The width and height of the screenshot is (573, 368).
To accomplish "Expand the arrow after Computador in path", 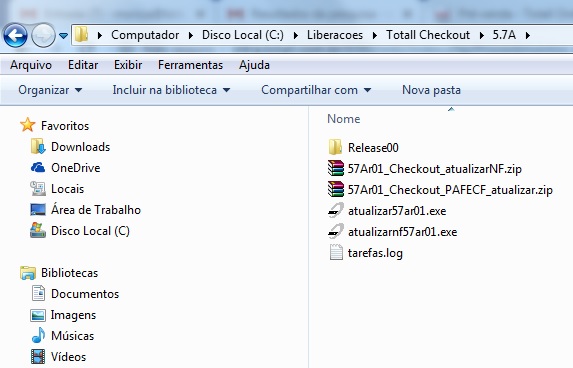I will [191, 35].
